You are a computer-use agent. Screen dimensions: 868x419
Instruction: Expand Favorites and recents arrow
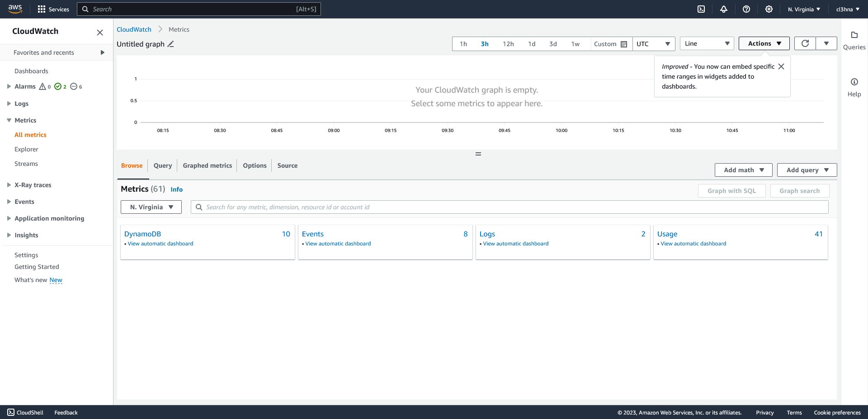point(103,52)
